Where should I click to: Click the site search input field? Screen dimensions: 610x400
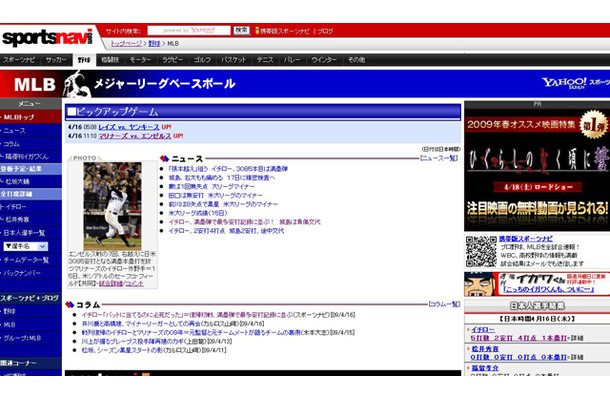coord(189,30)
